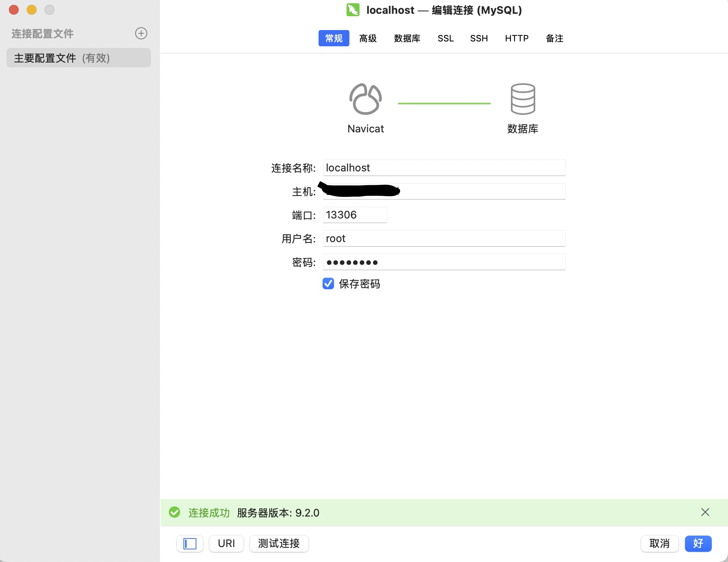Switch to the 常规 tab
The height and width of the screenshot is (562, 728).
point(334,38)
